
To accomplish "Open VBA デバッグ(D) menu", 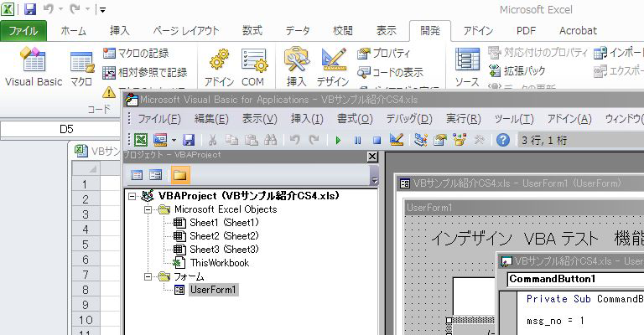I will pyautogui.click(x=409, y=119).
